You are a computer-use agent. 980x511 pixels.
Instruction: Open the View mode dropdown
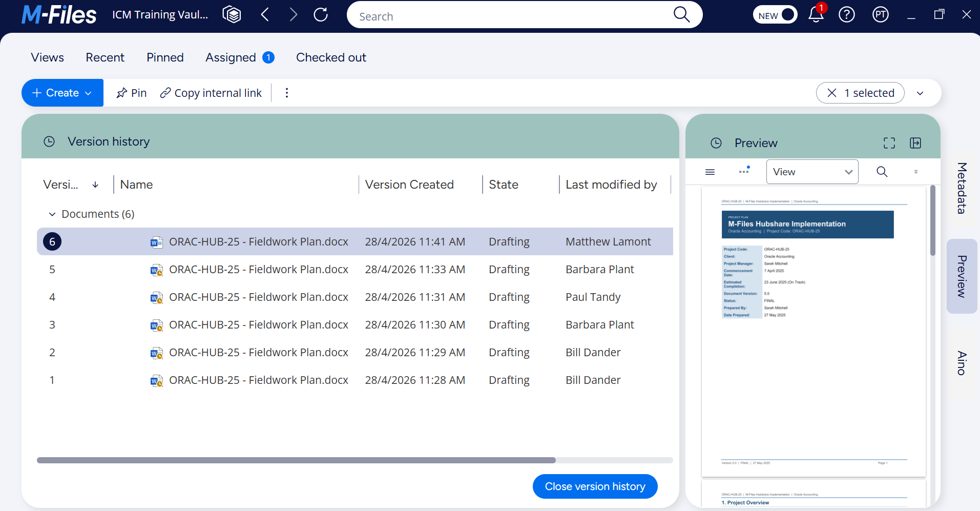click(812, 172)
